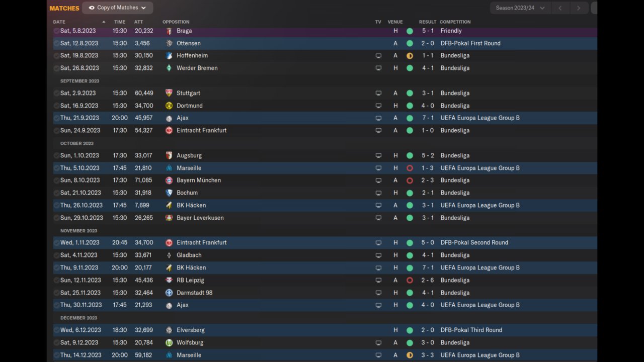Open the Copy of Matches view dropdown
The width and height of the screenshot is (644, 362).
118,8
